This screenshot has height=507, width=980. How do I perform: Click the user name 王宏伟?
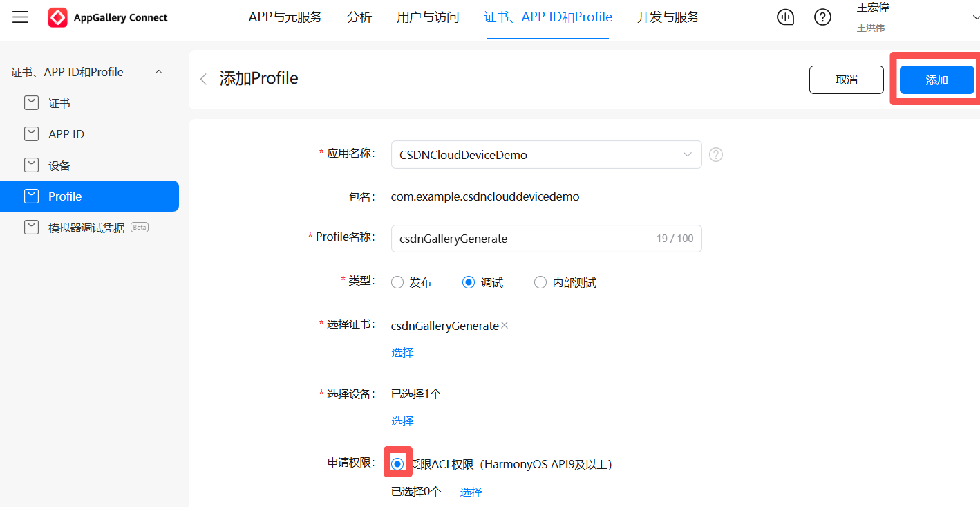(x=873, y=8)
